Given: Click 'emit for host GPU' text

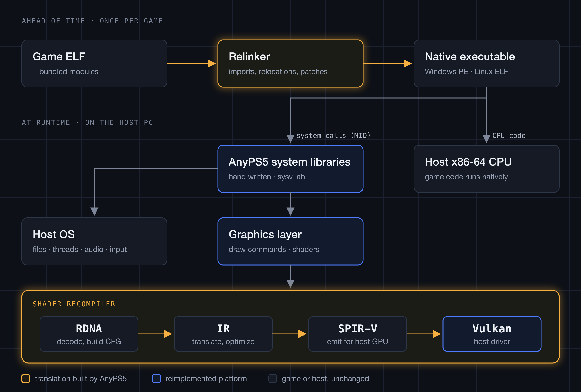Looking at the screenshot, I should coord(357,342).
